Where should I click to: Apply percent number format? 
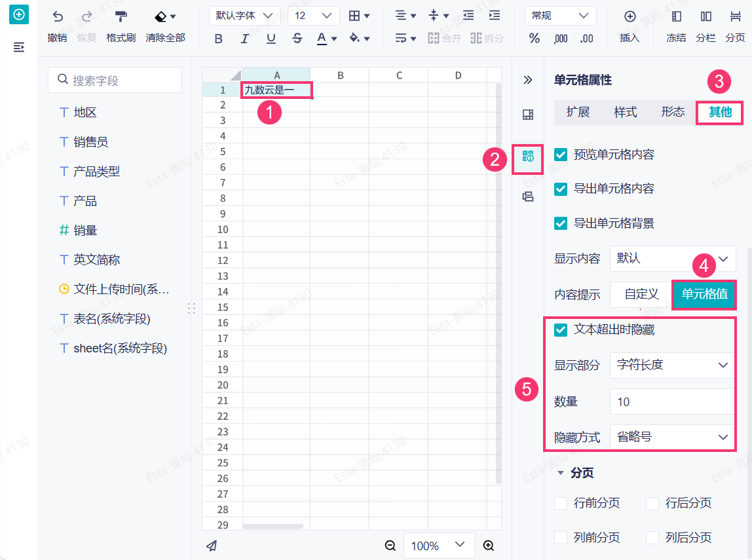click(x=535, y=39)
